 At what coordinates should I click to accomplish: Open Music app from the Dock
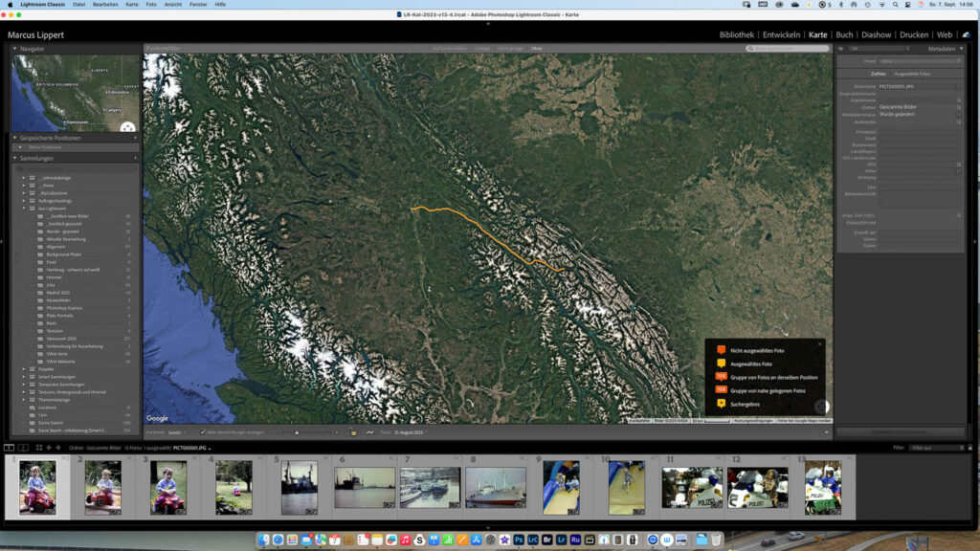coord(406,540)
